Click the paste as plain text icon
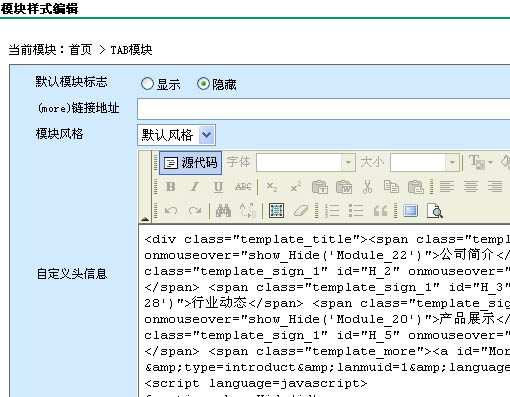This screenshot has width=510, height=397. pyautogui.click(x=320, y=187)
